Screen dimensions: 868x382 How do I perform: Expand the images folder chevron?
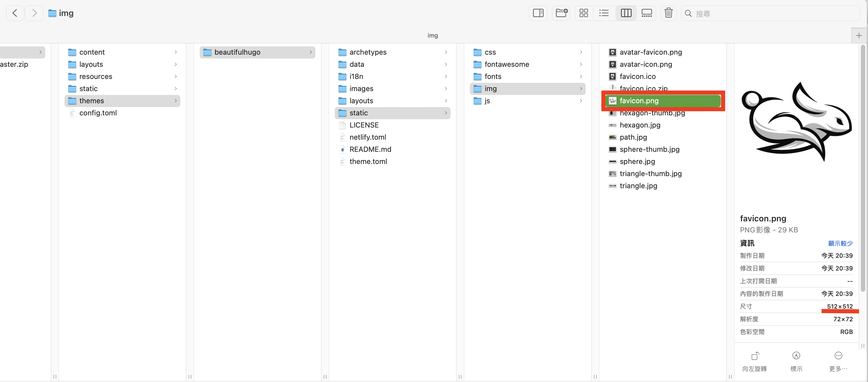pyautogui.click(x=446, y=89)
